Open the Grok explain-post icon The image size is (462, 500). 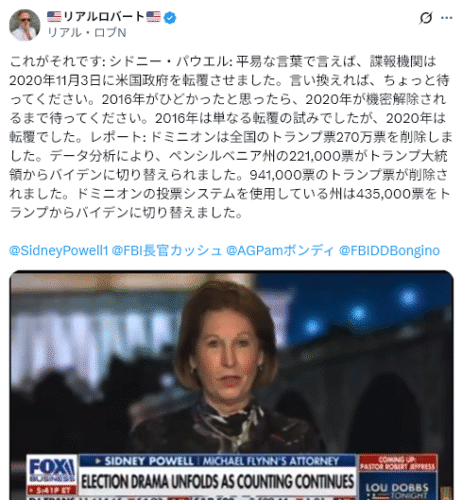pyautogui.click(x=426, y=18)
